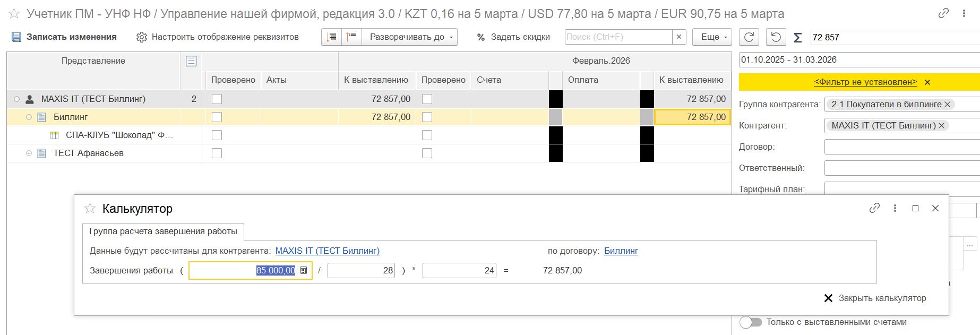
Task: Click the sigma sum icon
Action: click(797, 38)
